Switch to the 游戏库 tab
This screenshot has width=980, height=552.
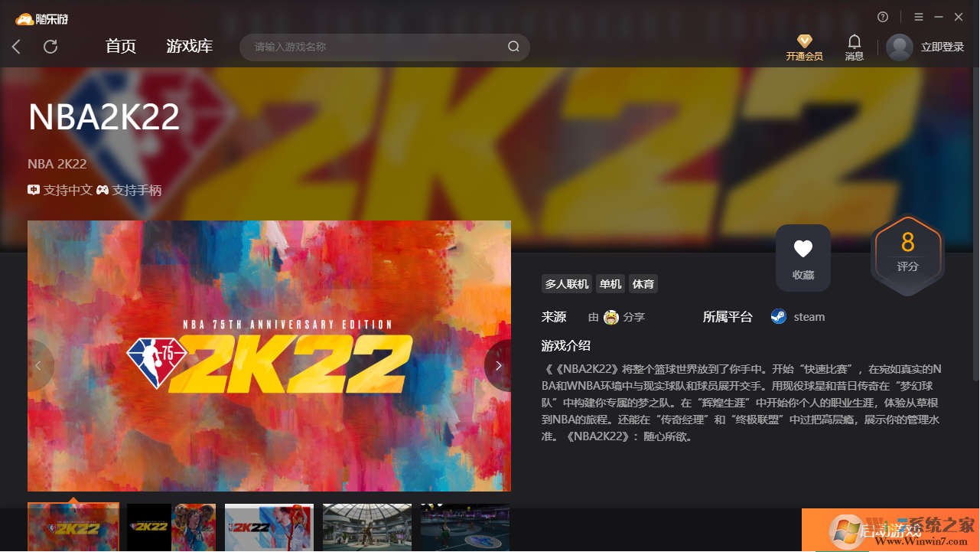pyautogui.click(x=189, y=46)
